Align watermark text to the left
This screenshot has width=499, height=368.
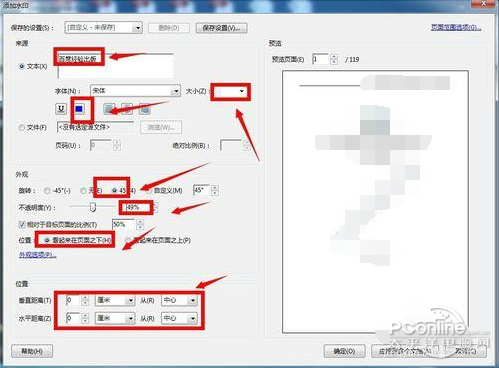[109, 109]
